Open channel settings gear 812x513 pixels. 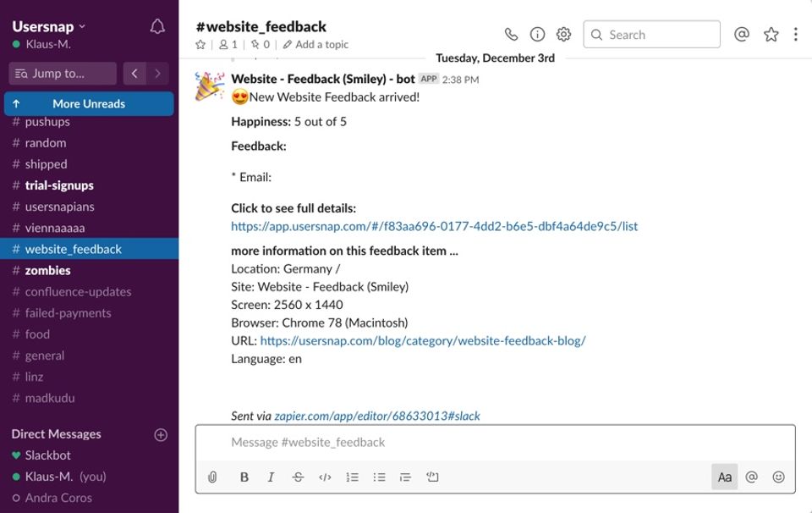[x=563, y=34]
